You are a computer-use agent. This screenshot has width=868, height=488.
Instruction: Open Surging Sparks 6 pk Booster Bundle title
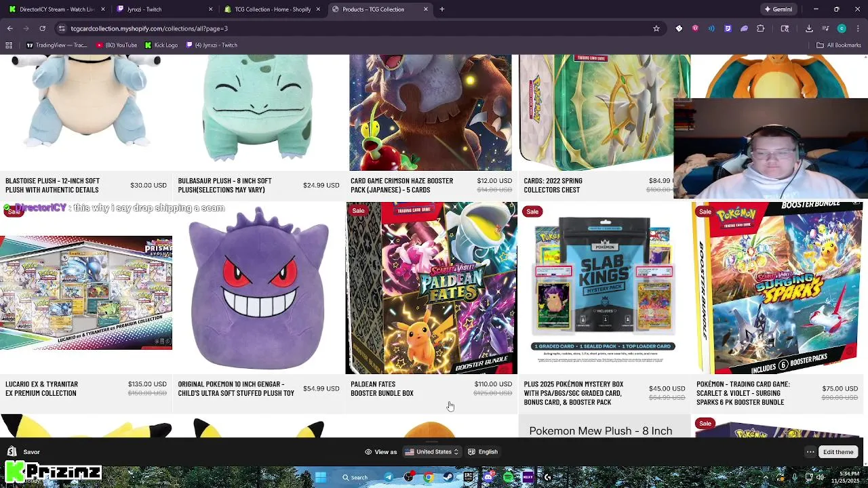click(743, 393)
